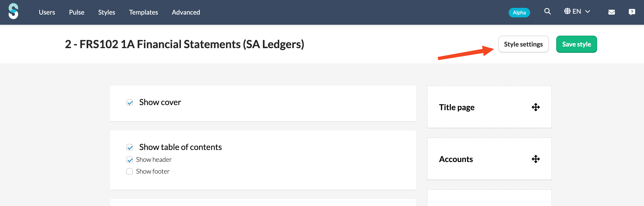Screen dimensions: 644x206
Task: Disable the Show header checkbox
Action: [130, 160]
